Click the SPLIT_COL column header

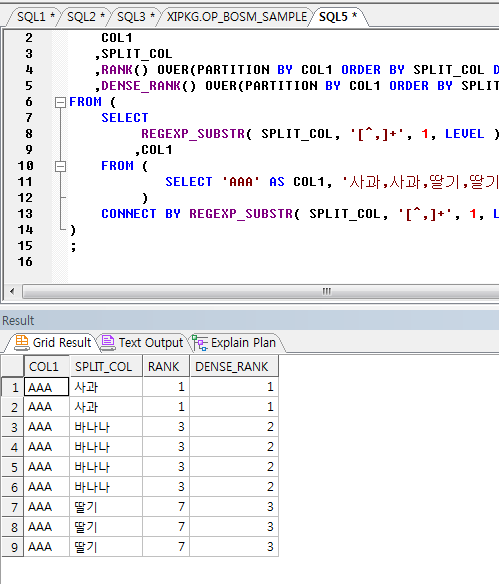106,366
